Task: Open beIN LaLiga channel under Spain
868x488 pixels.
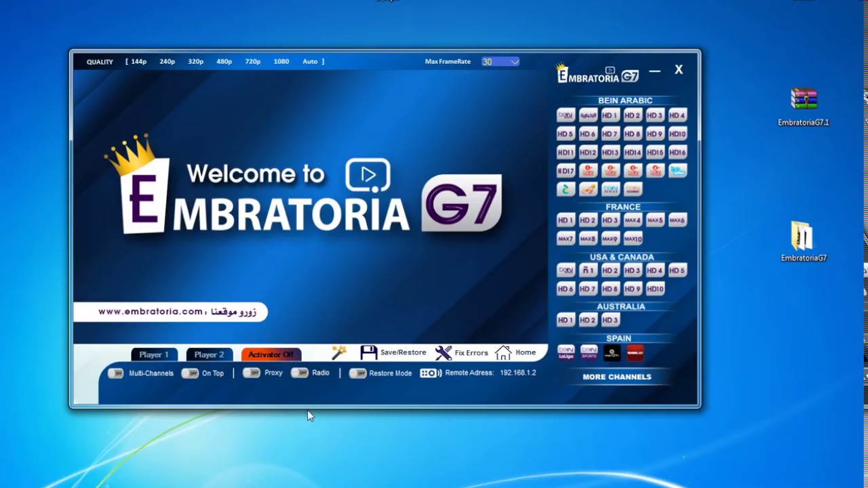Action: (566, 352)
